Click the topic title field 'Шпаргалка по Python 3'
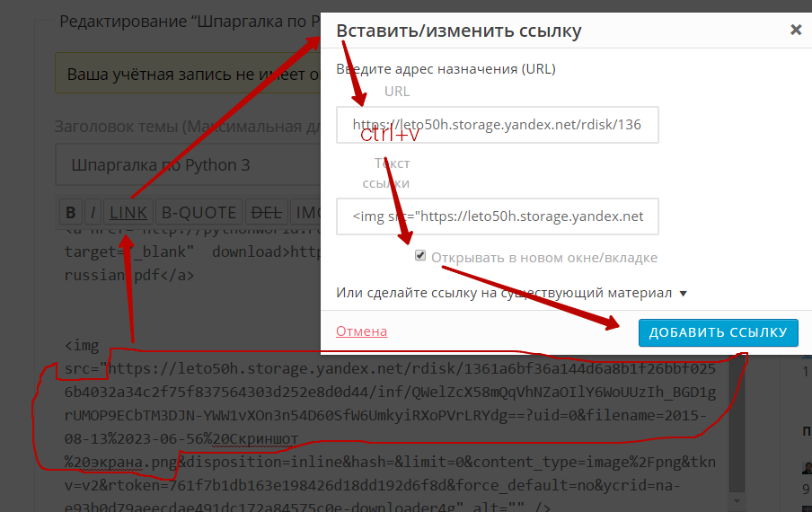The width and height of the screenshot is (812, 512). pyautogui.click(x=188, y=165)
